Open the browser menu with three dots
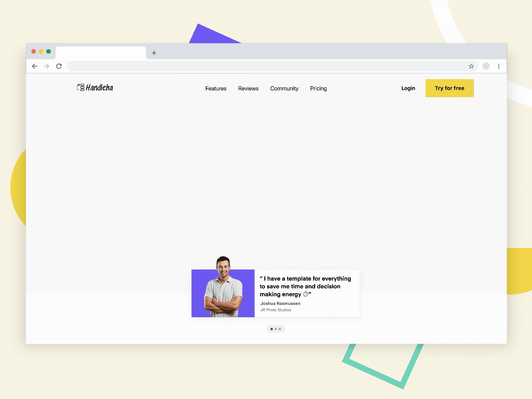 (x=498, y=66)
